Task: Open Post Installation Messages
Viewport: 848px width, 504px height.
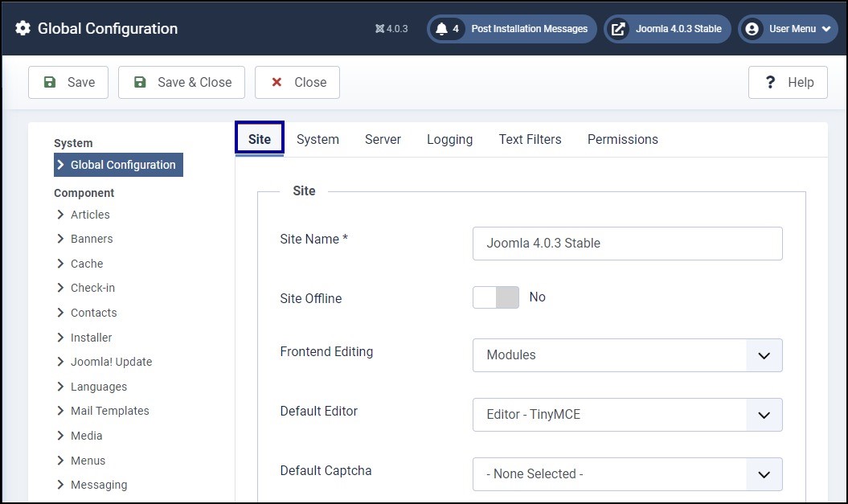Action: click(x=511, y=29)
